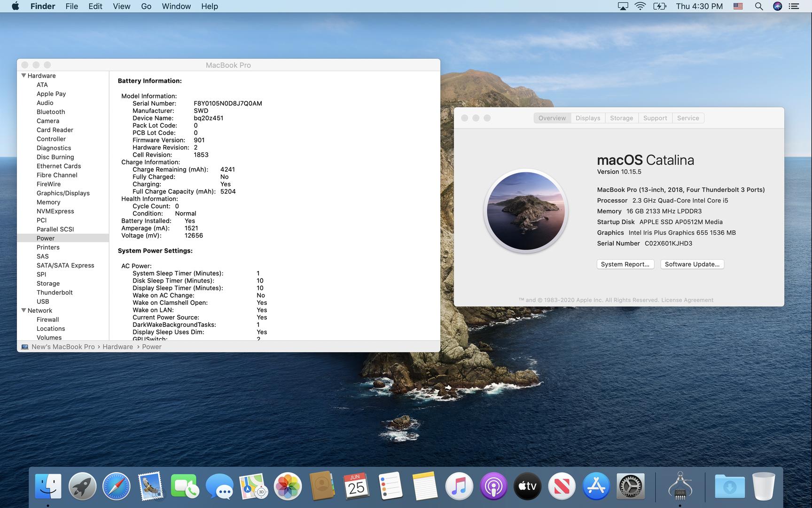This screenshot has width=812, height=508.
Task: Click the clock showing Thu 4:30 PM
Action: click(699, 6)
